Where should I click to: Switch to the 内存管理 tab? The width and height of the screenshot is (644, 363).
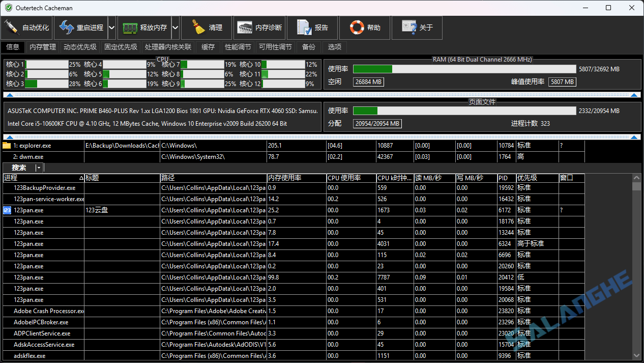point(43,47)
